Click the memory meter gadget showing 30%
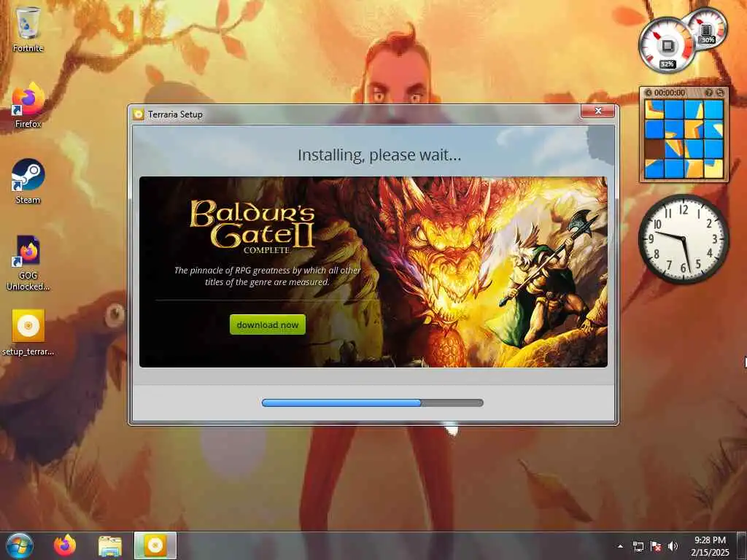This screenshot has height=560, width=747. (708, 28)
